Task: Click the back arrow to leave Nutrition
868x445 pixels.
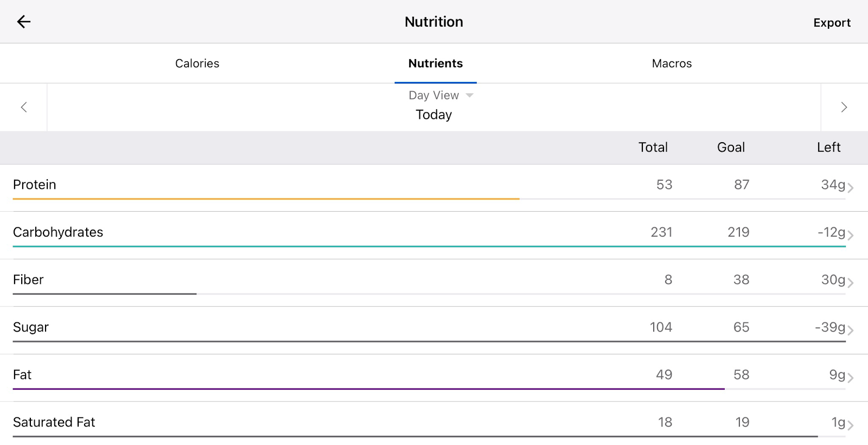Action: [x=24, y=22]
